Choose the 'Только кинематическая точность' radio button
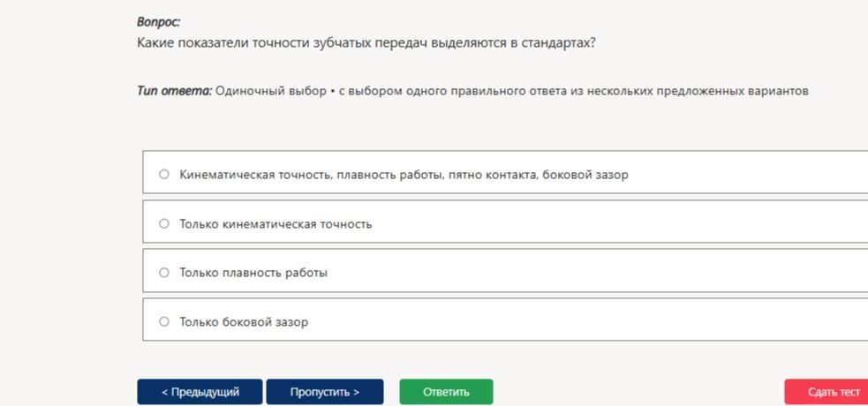868x406 pixels. 164,223
